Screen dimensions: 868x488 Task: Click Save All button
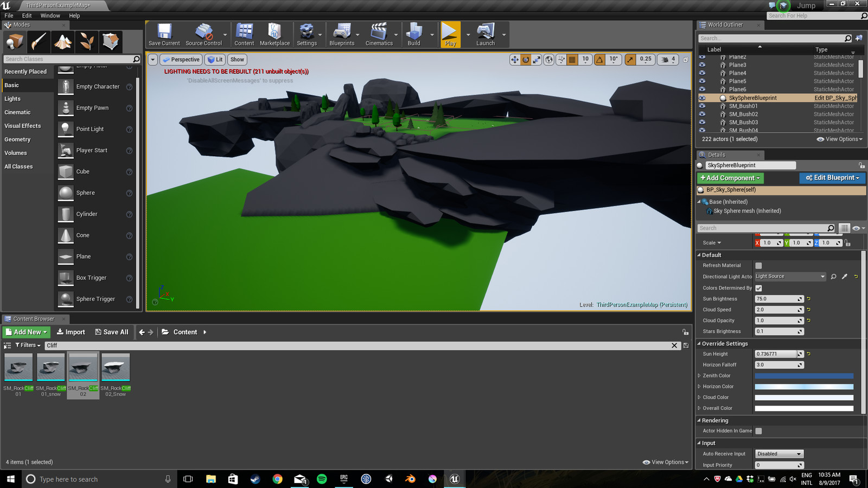tap(112, 332)
